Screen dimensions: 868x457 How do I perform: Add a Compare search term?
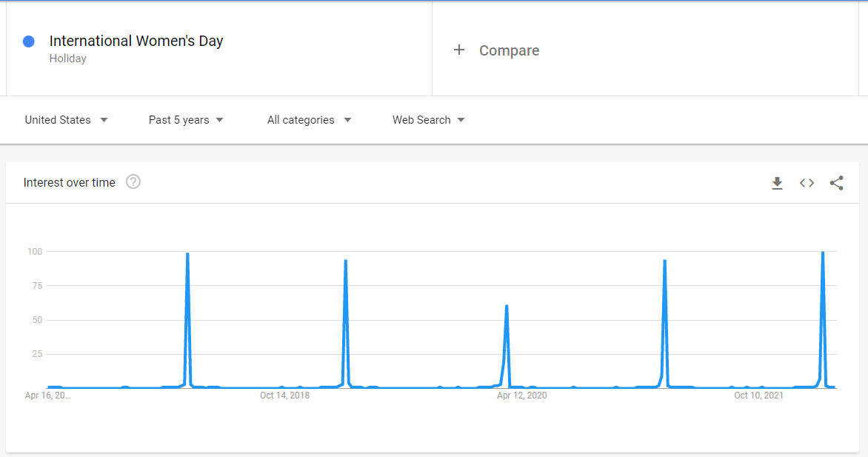[x=509, y=50]
